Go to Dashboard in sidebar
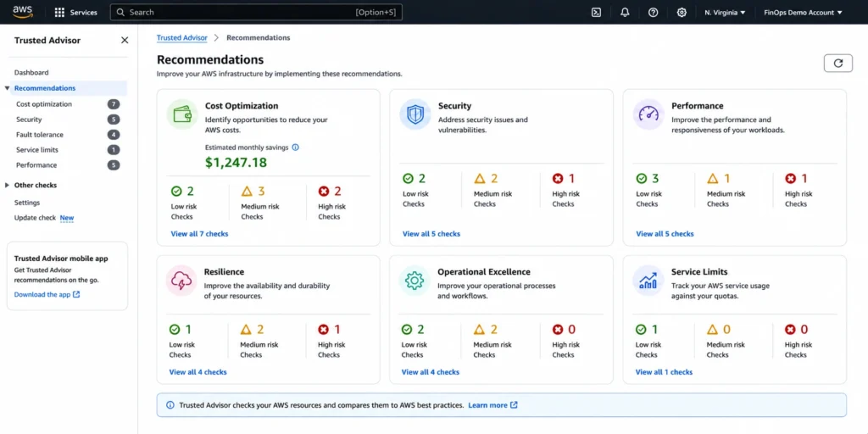Screen dimensions: 868x434 click(x=31, y=73)
